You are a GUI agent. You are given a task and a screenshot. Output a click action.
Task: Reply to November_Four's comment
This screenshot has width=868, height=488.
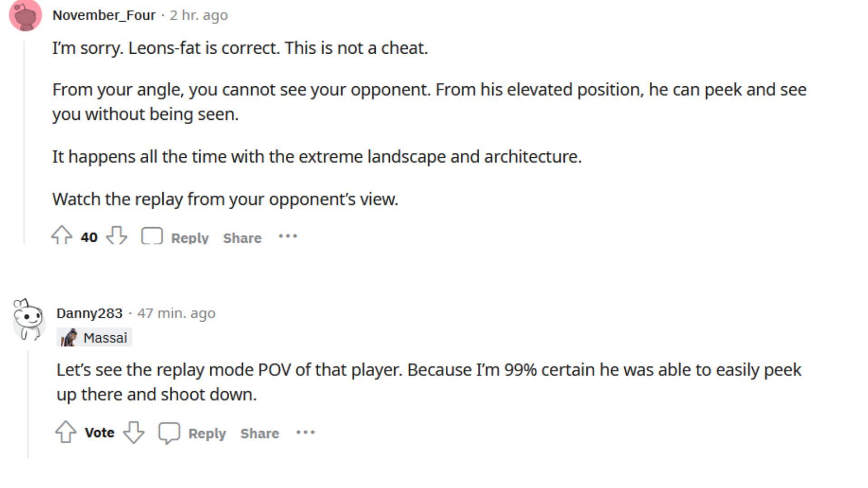click(190, 238)
